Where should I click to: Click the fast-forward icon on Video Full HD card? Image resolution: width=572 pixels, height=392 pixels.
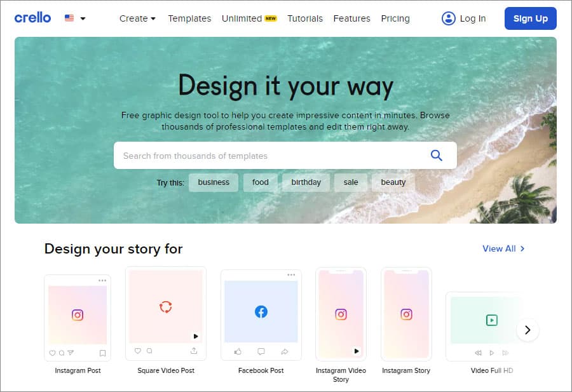point(505,353)
